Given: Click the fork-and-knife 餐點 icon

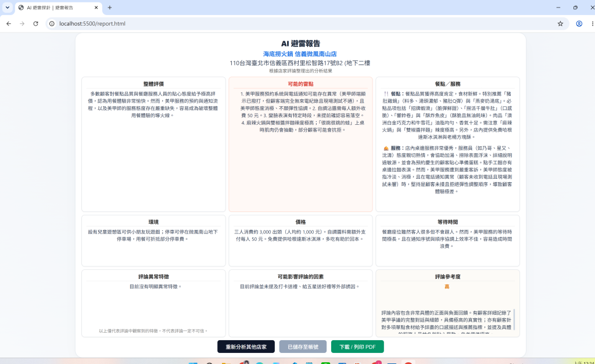Looking at the screenshot, I should click(x=386, y=93).
